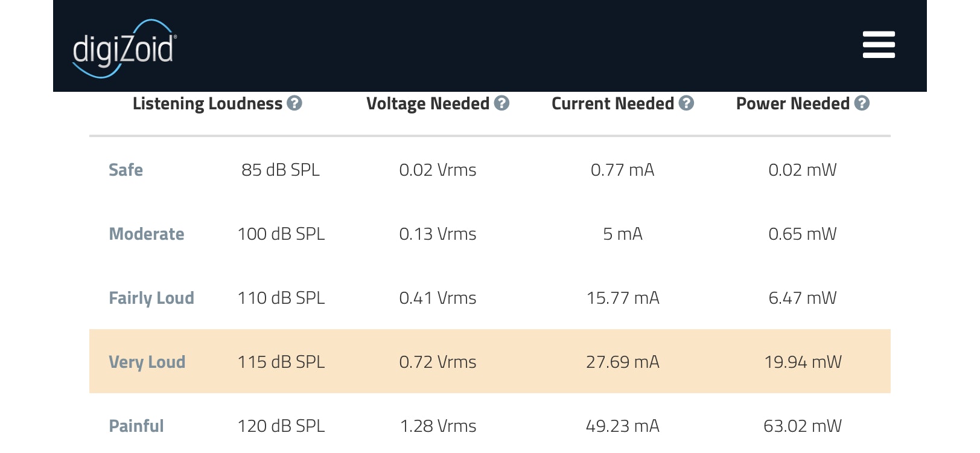The image size is (980, 453).
Task: Select the highlighted Very Loud row label
Action: pyautogui.click(x=147, y=362)
